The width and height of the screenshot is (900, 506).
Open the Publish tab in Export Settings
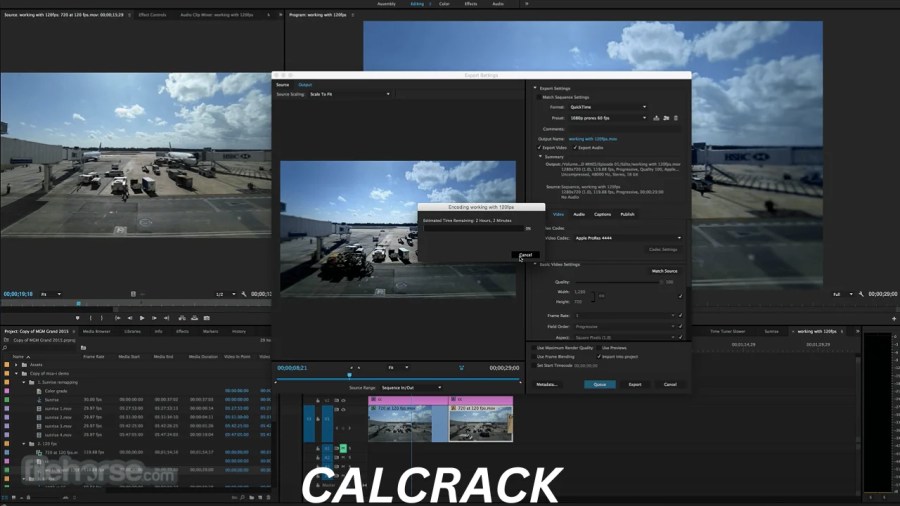click(627, 215)
